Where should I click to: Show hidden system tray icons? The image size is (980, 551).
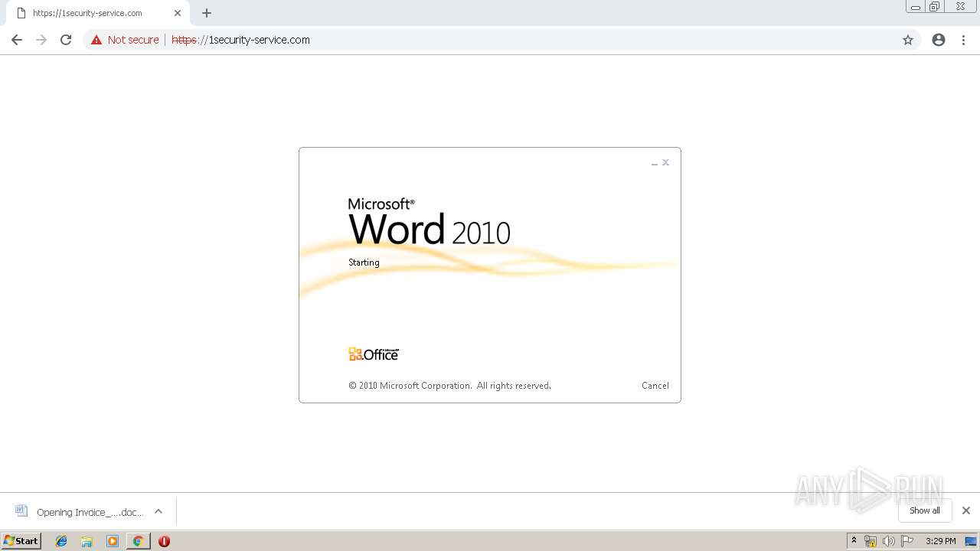click(854, 541)
